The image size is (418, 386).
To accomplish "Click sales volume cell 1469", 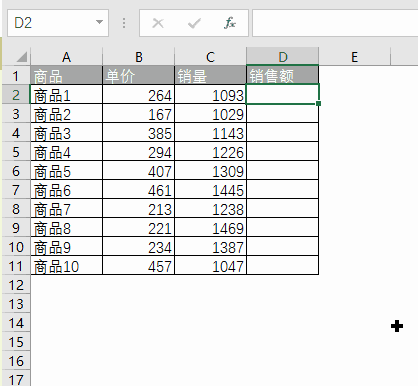I will coord(210,227).
